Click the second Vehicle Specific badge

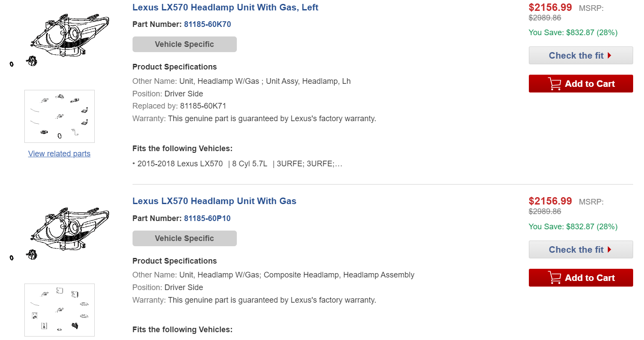click(184, 238)
